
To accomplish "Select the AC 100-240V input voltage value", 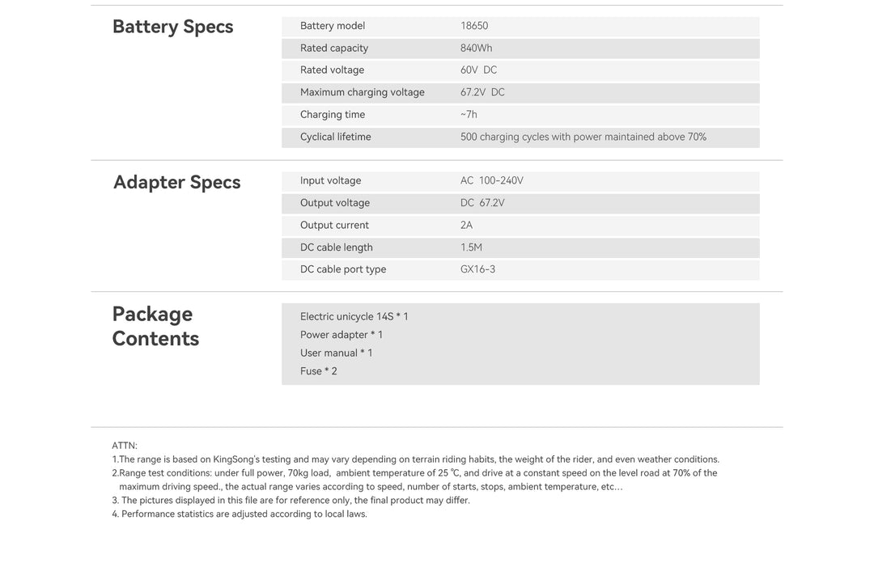I will (x=491, y=180).
